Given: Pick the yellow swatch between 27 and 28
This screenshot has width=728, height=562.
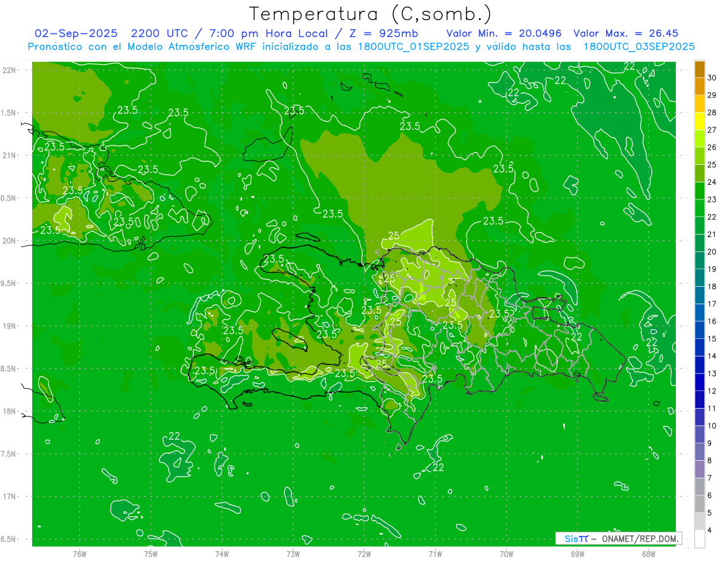Looking at the screenshot, I should [x=699, y=121].
